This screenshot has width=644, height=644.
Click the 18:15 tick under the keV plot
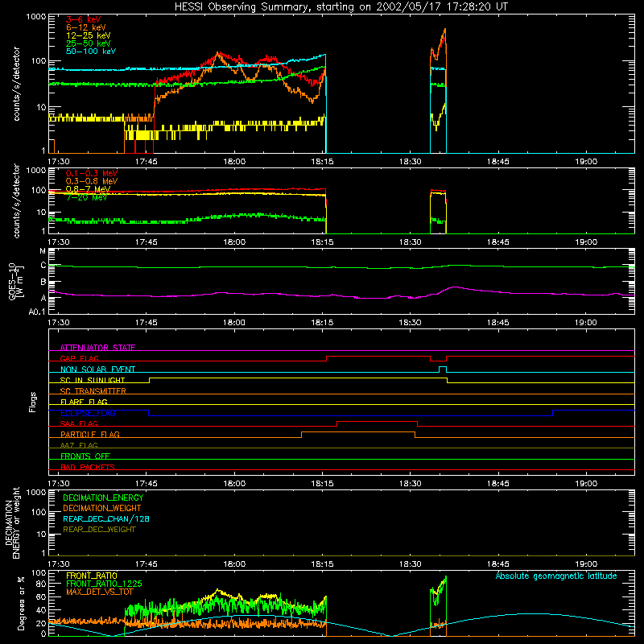pyautogui.click(x=323, y=162)
